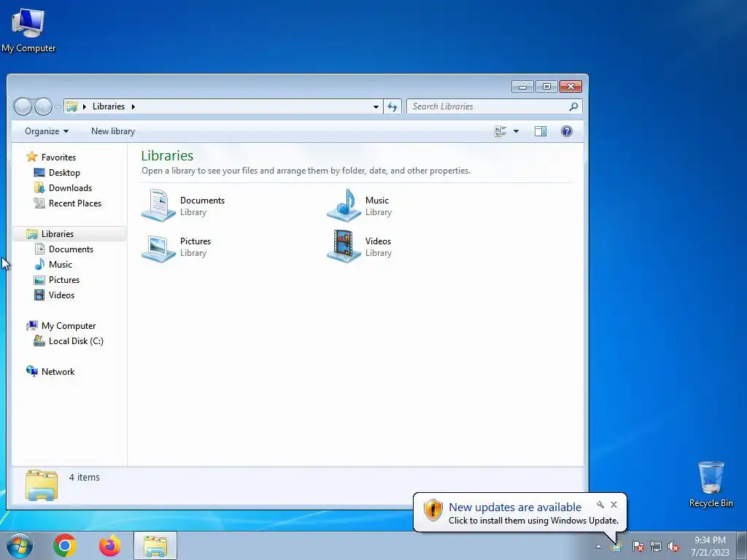The width and height of the screenshot is (747, 560).
Task: Open the Organize menu
Action: 47,131
